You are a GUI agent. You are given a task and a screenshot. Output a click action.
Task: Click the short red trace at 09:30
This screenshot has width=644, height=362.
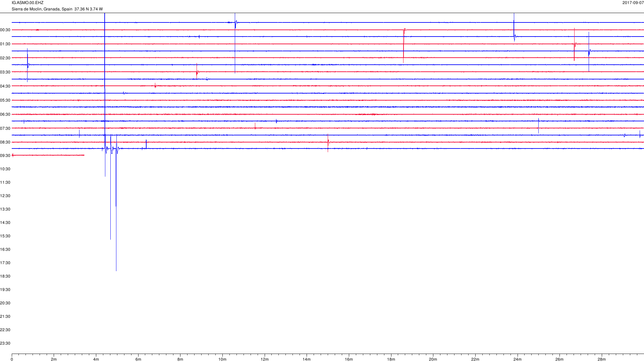48,155
